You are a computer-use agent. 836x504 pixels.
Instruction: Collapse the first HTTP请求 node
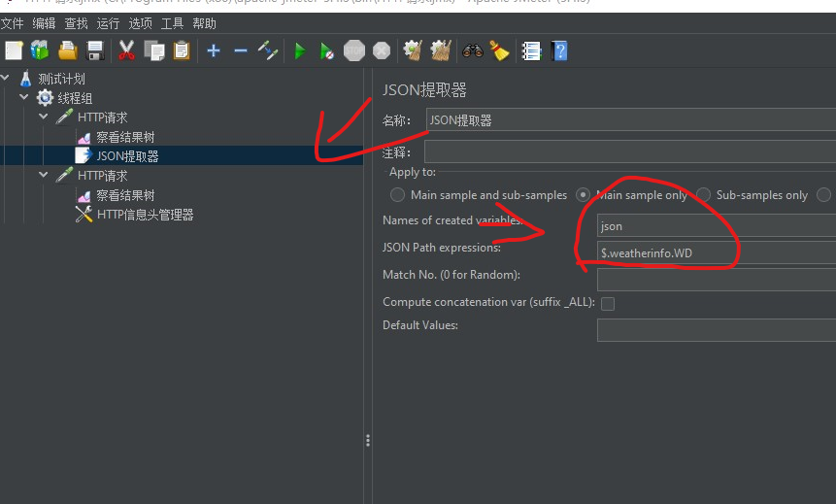coord(44,117)
